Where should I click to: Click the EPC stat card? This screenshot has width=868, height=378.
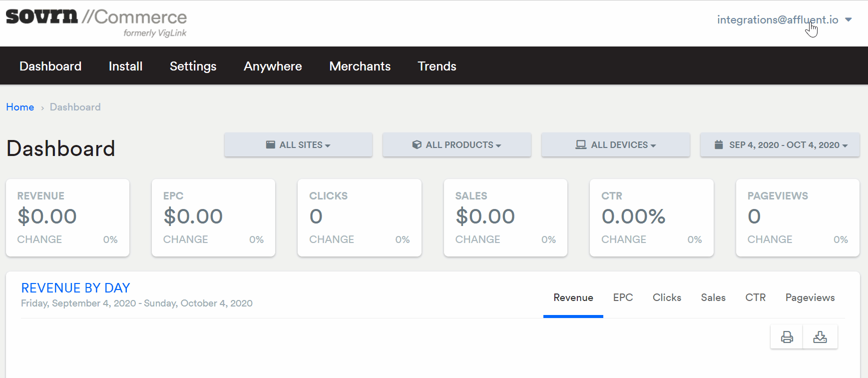213,218
